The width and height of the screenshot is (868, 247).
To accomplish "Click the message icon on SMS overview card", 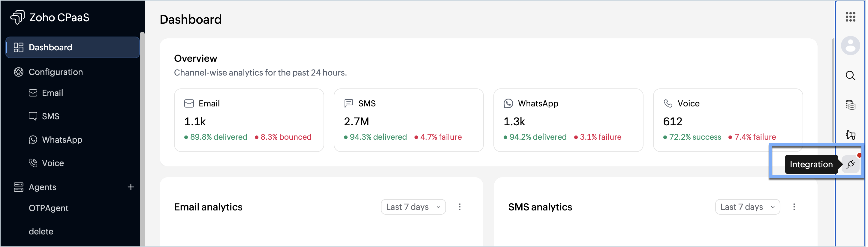I will point(349,104).
